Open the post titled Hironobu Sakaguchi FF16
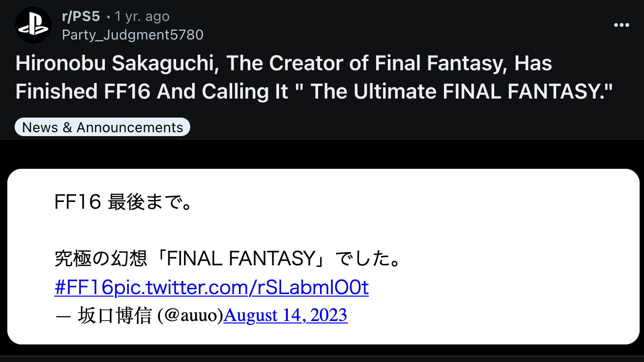The height and width of the screenshot is (362, 644). pos(315,78)
